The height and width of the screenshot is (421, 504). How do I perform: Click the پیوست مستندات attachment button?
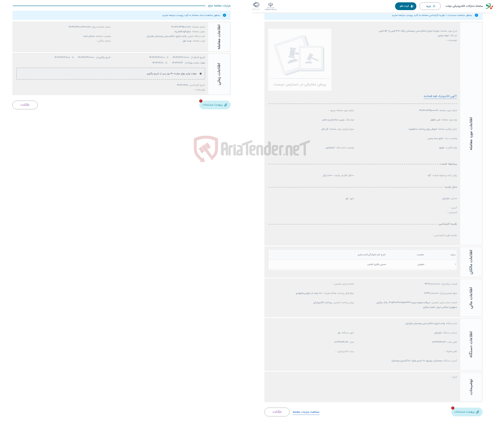point(214,105)
